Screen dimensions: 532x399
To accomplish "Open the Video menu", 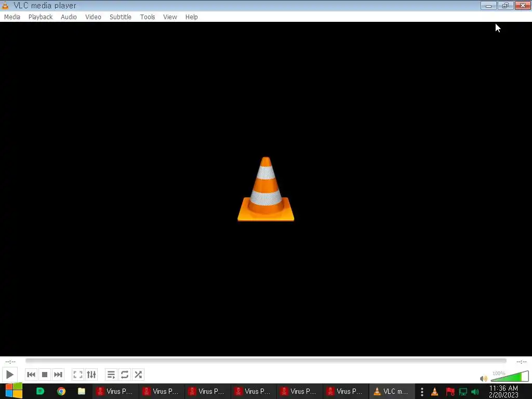I will pyautogui.click(x=93, y=17).
